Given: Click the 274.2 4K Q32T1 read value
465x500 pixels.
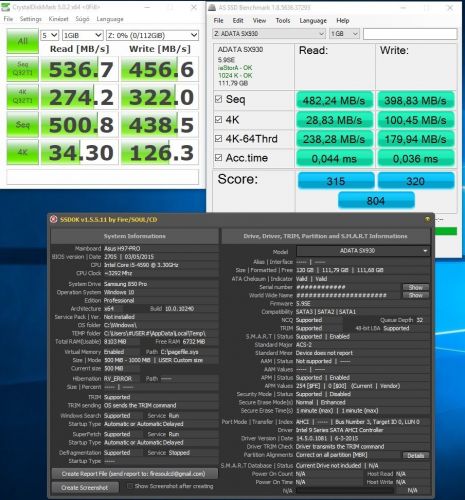Looking at the screenshot, I should tap(80, 97).
